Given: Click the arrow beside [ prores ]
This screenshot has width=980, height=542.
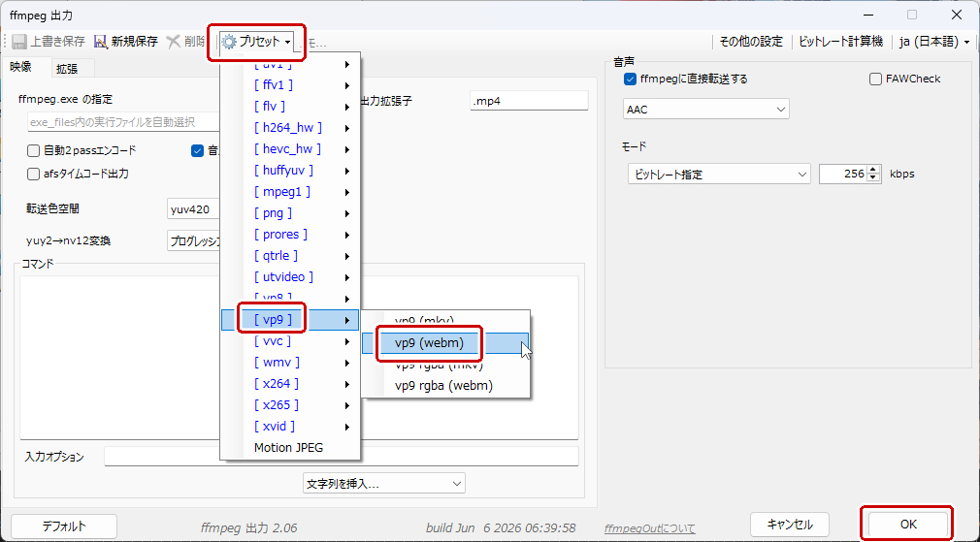Looking at the screenshot, I should tap(346, 235).
